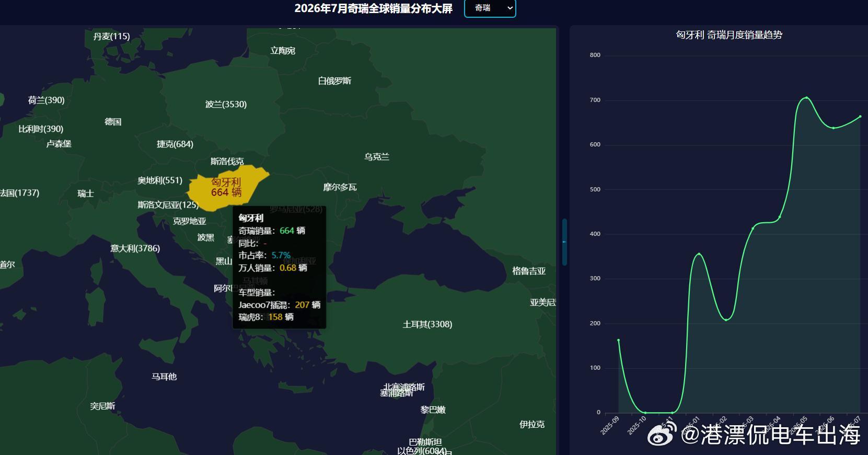
Task: Select 土耳其(3308) on the map
Action: coord(427,324)
